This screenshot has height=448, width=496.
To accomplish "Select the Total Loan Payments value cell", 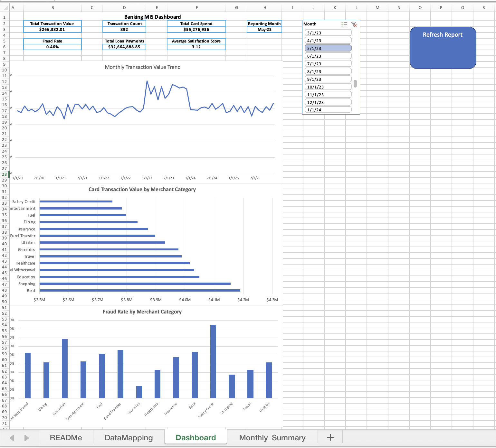I will point(124,47).
